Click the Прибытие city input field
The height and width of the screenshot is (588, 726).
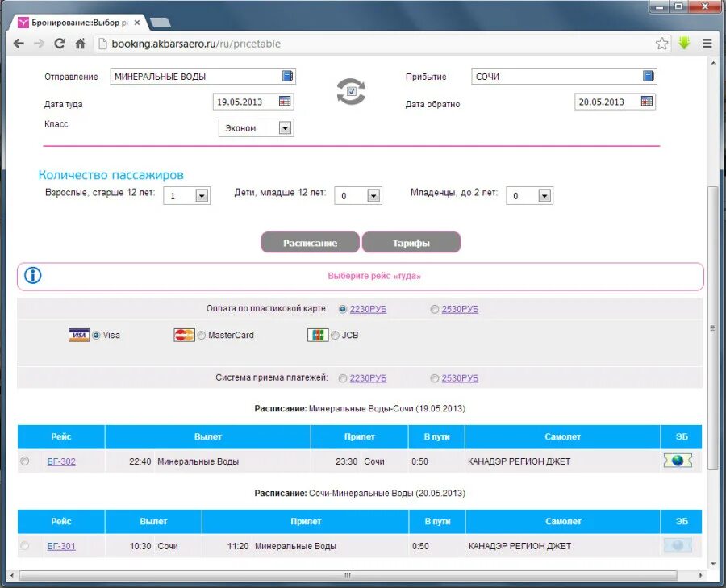tap(564, 77)
